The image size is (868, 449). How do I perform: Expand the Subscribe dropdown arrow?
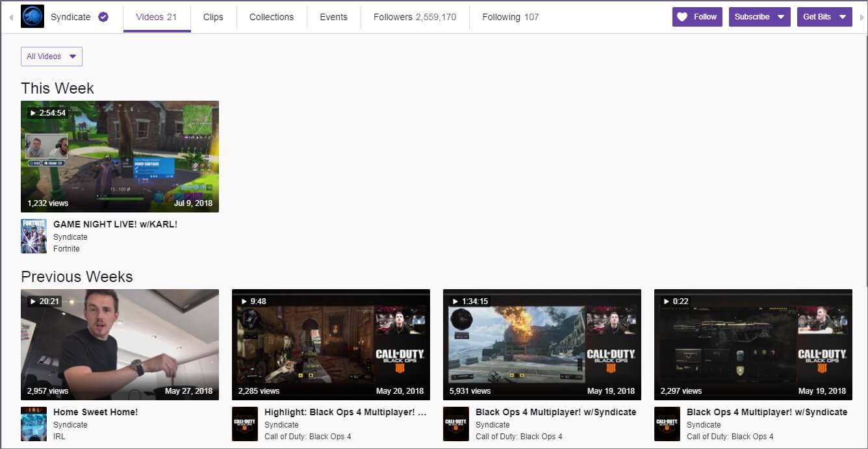point(781,17)
